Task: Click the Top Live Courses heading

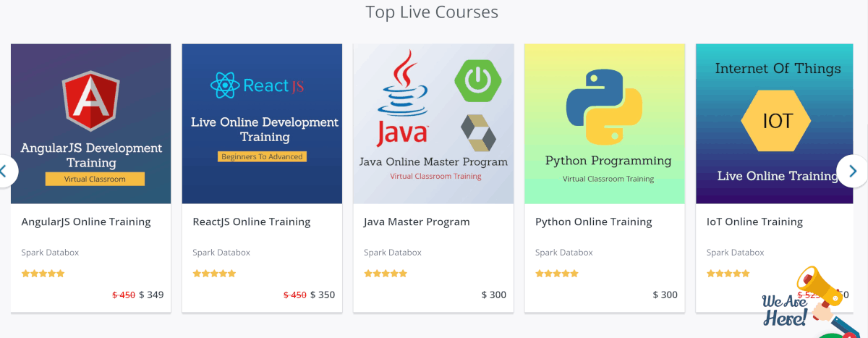Action: point(432,12)
